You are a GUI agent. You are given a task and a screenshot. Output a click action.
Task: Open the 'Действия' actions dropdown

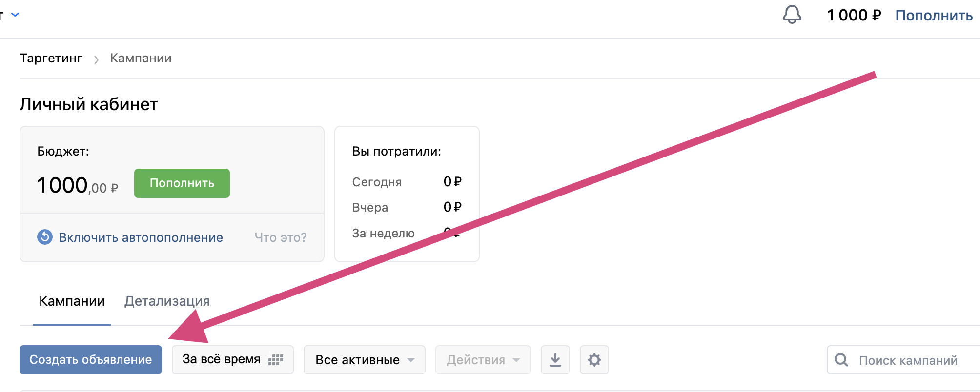tap(483, 360)
